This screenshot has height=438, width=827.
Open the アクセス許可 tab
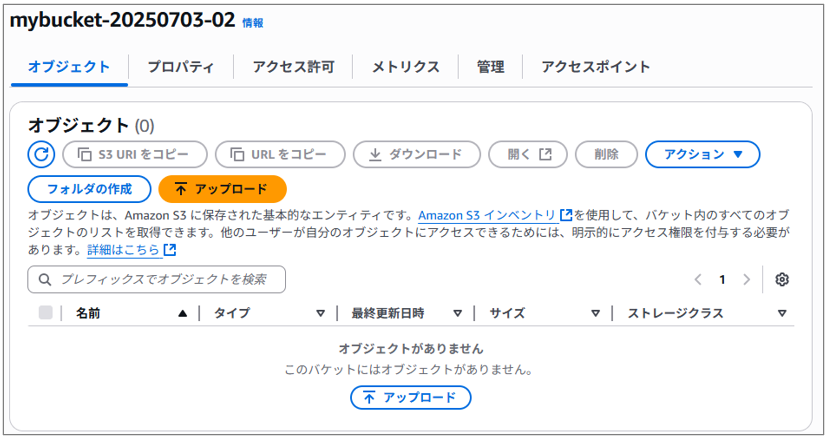(x=293, y=67)
